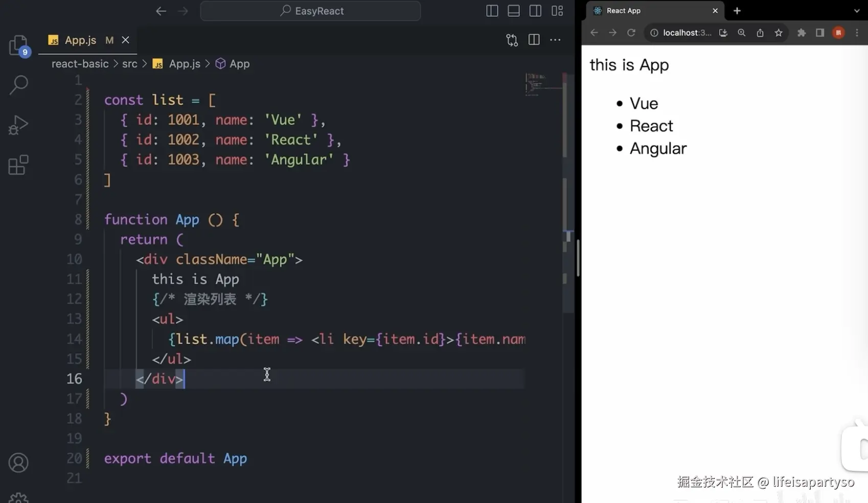Image resolution: width=868 pixels, height=503 pixels.
Task: Open the browser tab search chevron
Action: (x=857, y=11)
